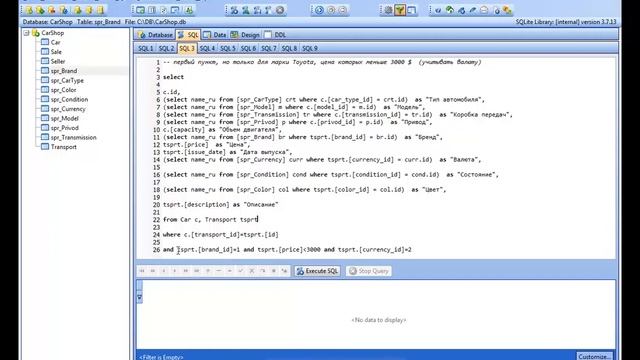Screen dimensions: 640x360
Task: Click the 'File: C:\DB\CarShop.db' path text
Action: point(156,22)
